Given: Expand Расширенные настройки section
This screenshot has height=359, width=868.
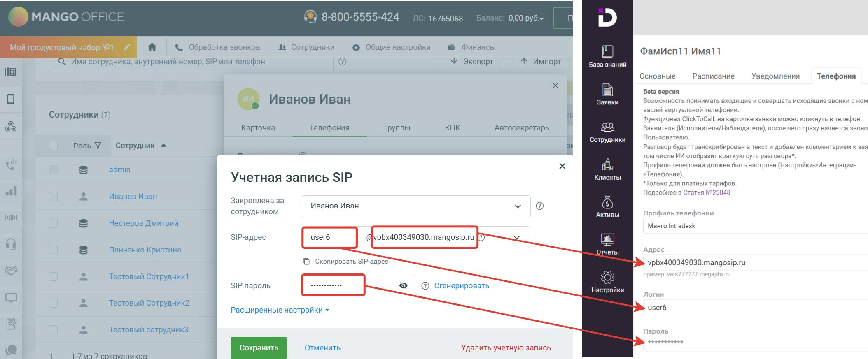Looking at the screenshot, I should 280,310.
